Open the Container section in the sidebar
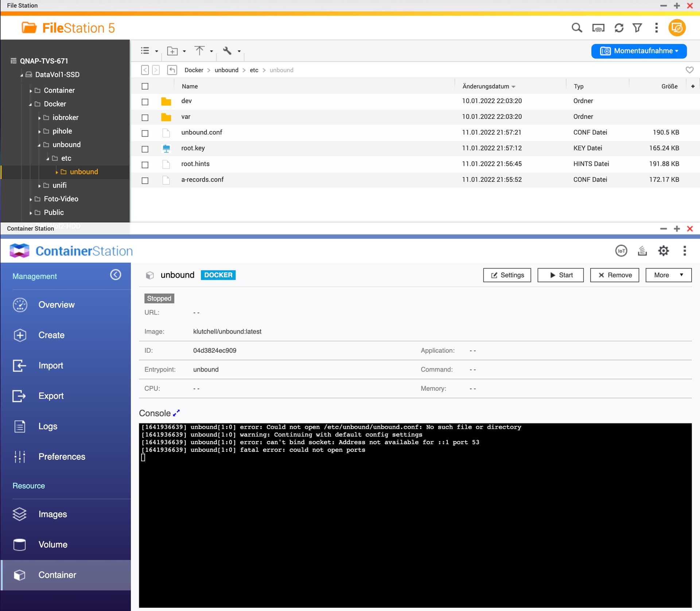The height and width of the screenshot is (611, 700). point(66,575)
